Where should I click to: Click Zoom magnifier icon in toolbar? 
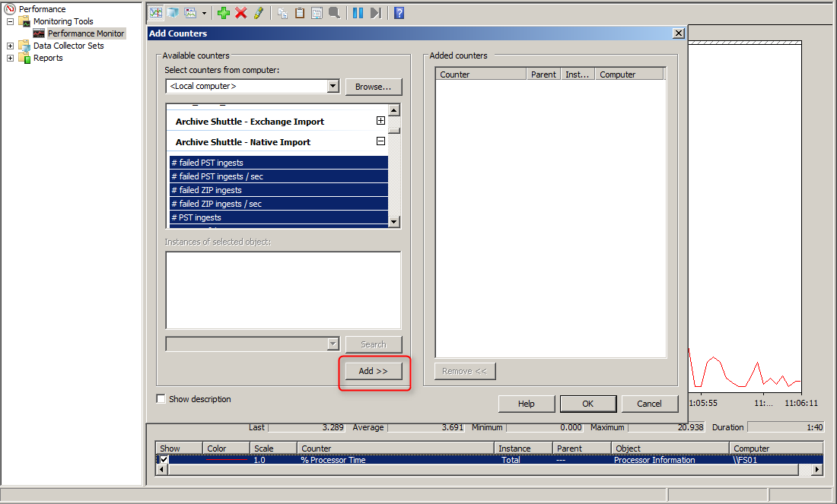[x=334, y=13]
